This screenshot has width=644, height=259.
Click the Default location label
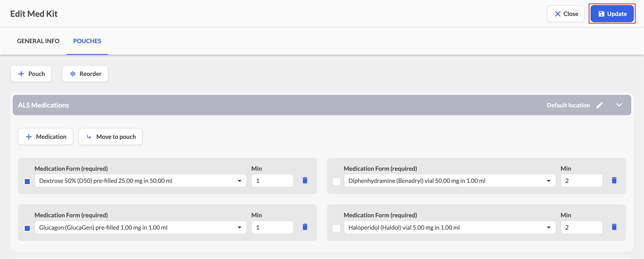pos(568,105)
